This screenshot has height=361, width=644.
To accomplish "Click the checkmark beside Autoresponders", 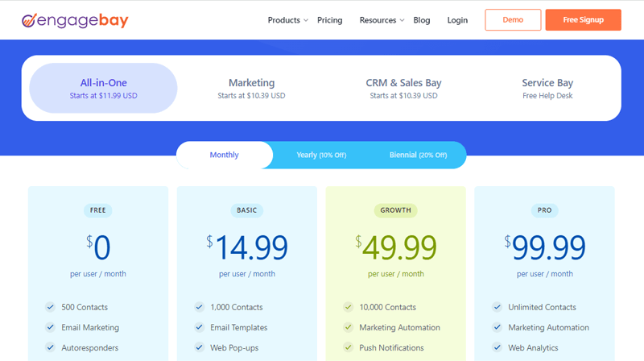I will coord(50,347).
